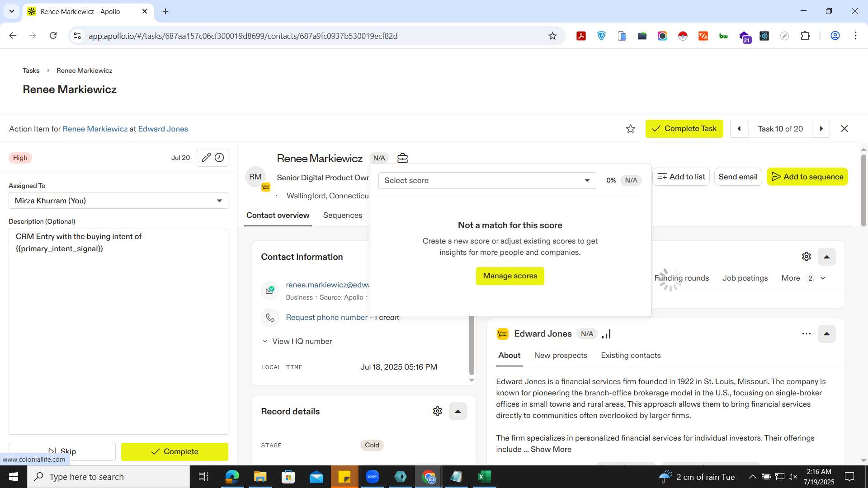Launch Excel from the taskbar
This screenshot has height=488, width=868.
[x=484, y=477]
